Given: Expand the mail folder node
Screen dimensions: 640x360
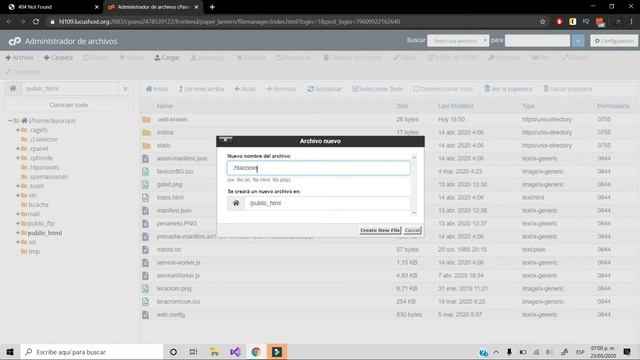Looking at the screenshot, I should click(x=18, y=214).
